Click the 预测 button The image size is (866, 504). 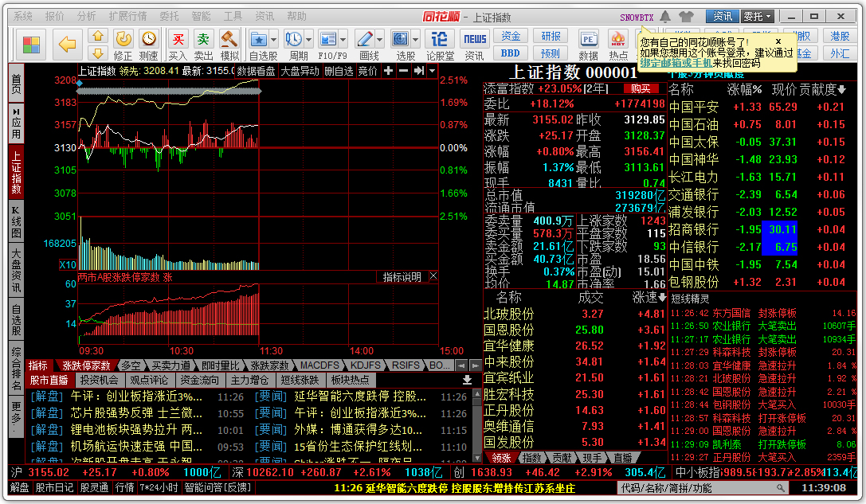(x=551, y=53)
